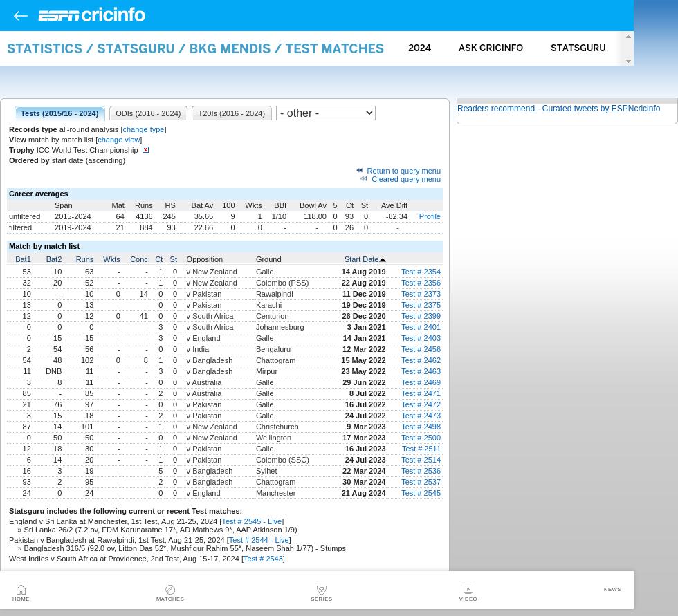Open the Test # 2545 - Live link
Viewport: 678px width, 616px height.
coord(252,522)
